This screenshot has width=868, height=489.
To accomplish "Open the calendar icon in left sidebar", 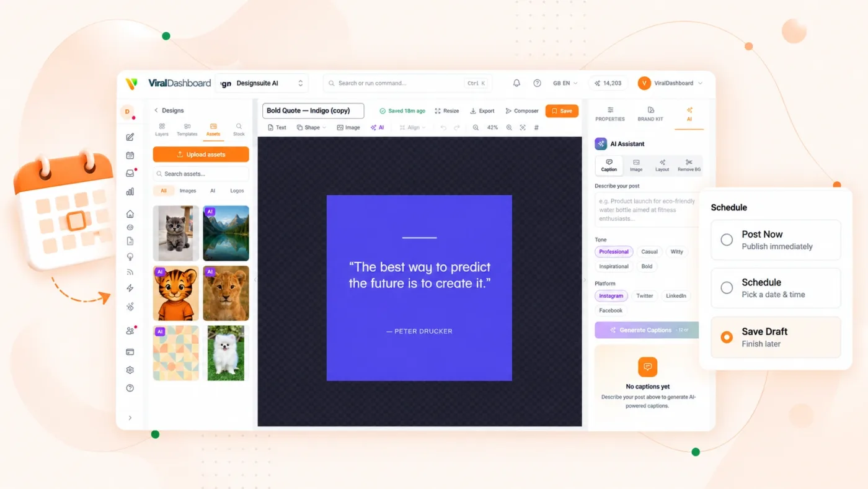I will click(x=130, y=155).
